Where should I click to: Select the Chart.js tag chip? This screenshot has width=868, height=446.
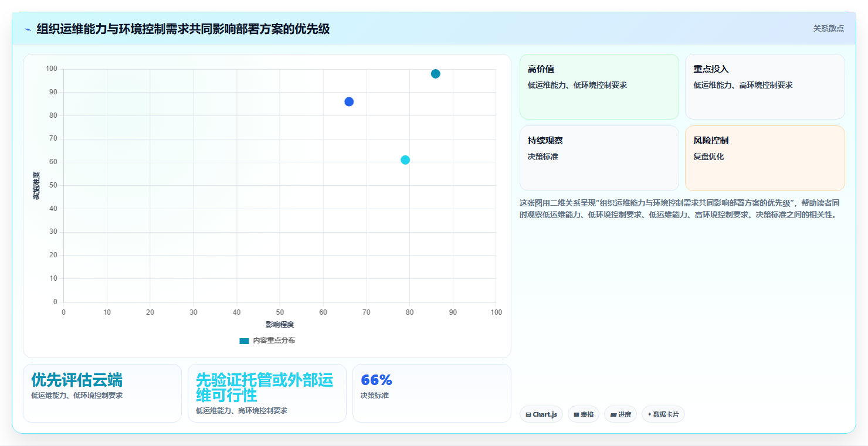point(541,414)
